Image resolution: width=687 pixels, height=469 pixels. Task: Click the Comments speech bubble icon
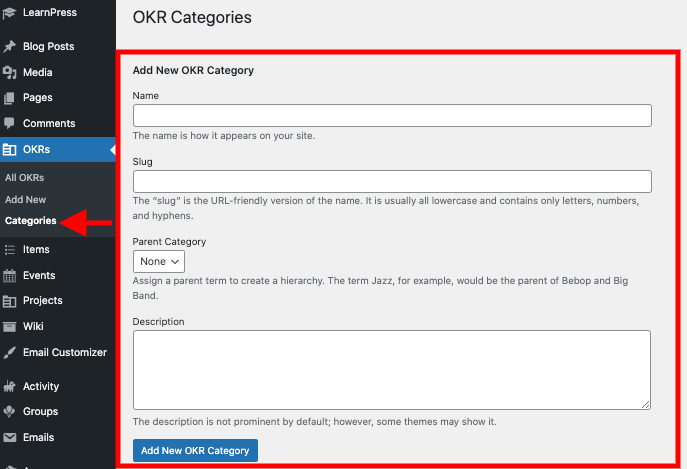(x=10, y=124)
